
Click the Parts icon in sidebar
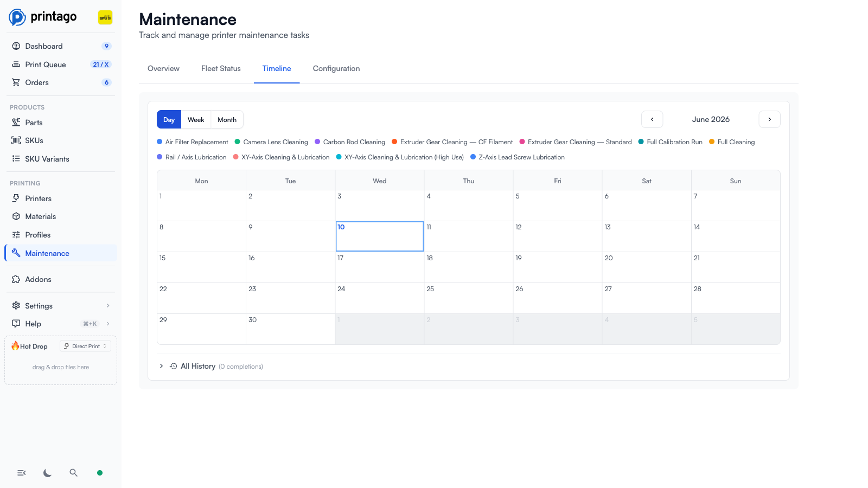(x=16, y=123)
